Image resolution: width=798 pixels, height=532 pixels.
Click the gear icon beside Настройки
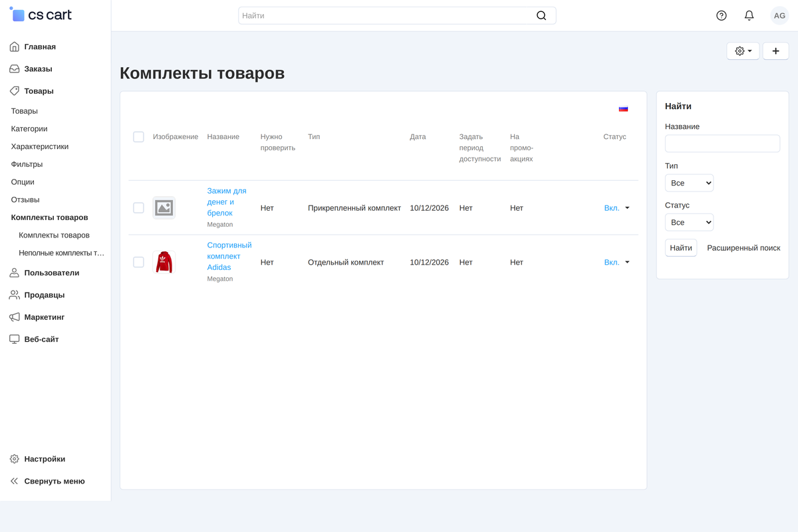15,459
